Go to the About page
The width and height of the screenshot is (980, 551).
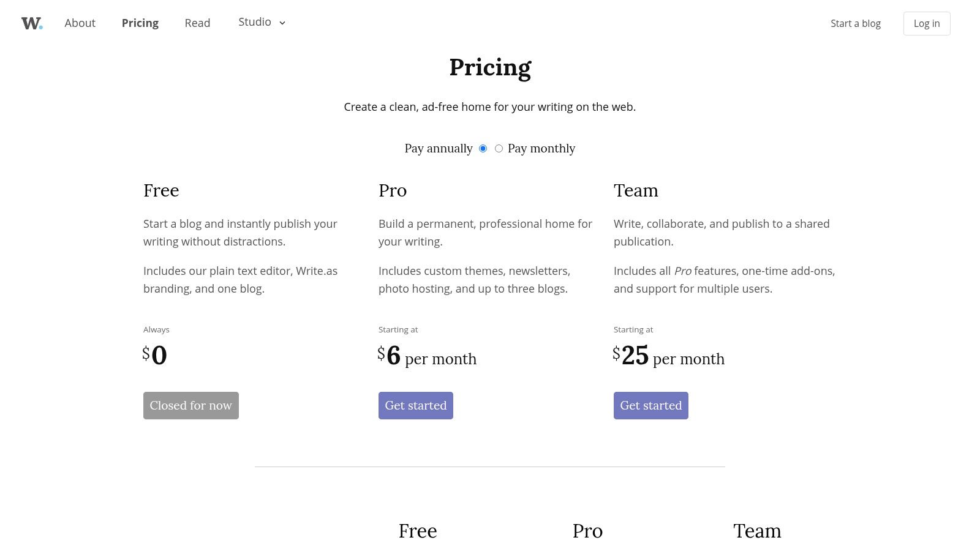[x=80, y=23]
